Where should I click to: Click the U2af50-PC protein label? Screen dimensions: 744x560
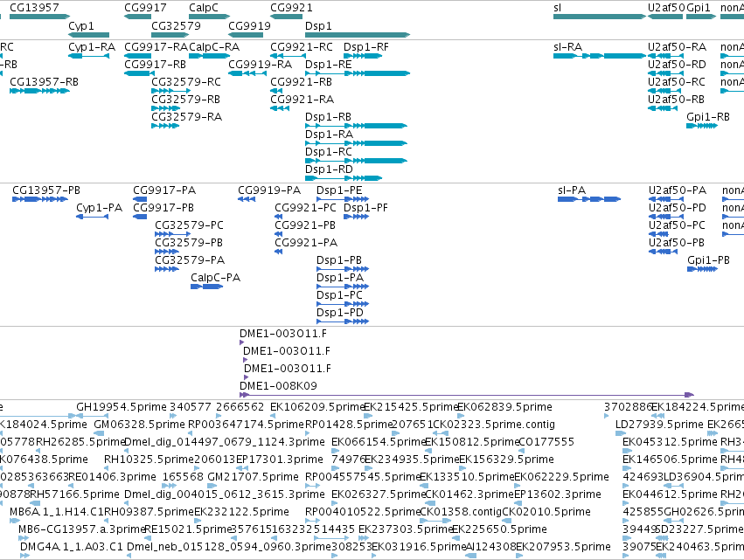[x=677, y=225]
